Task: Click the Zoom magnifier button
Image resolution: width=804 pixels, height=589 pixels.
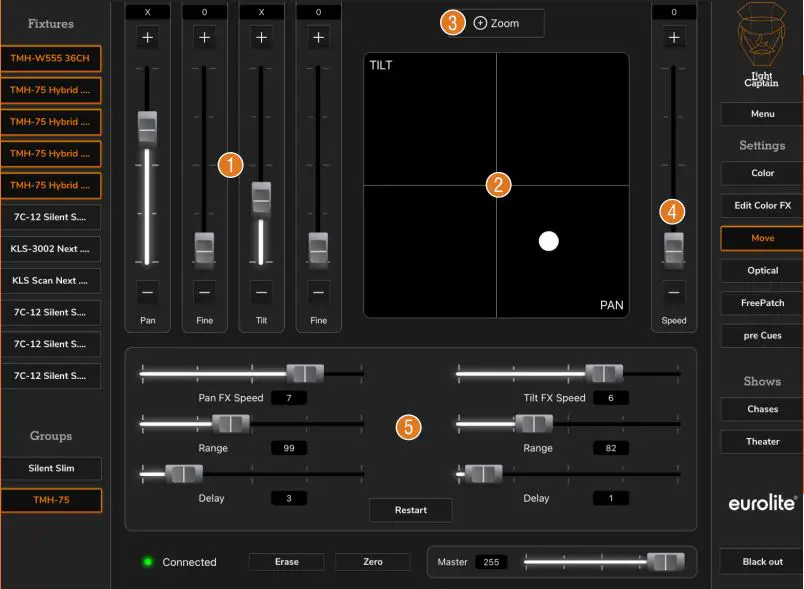Action: 496,23
